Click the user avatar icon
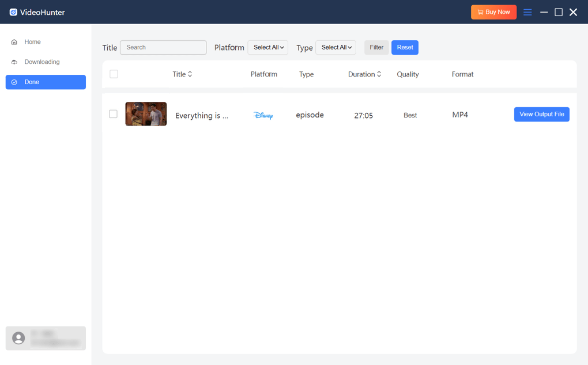This screenshot has width=588, height=365. [x=18, y=338]
